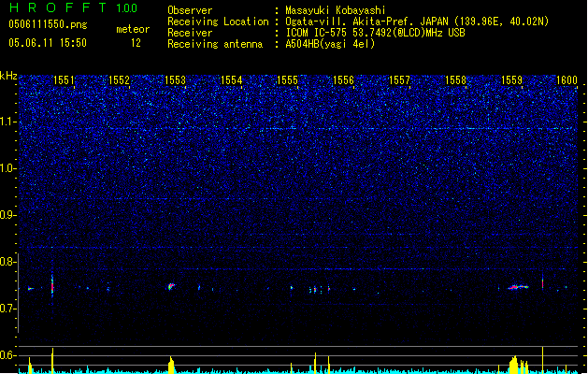The width and height of the screenshot is (588, 374).
Task: Click the 1557 time marker
Action: click(399, 80)
